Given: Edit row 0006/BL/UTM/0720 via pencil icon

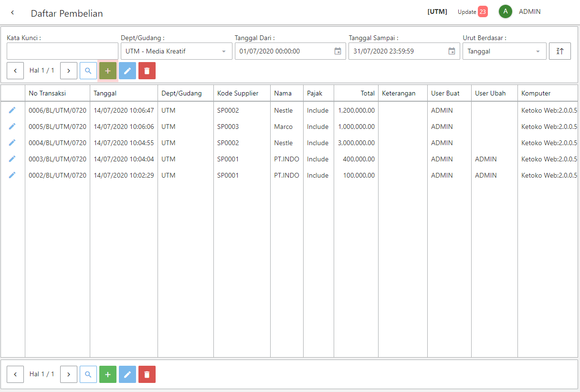Looking at the screenshot, I should point(12,110).
